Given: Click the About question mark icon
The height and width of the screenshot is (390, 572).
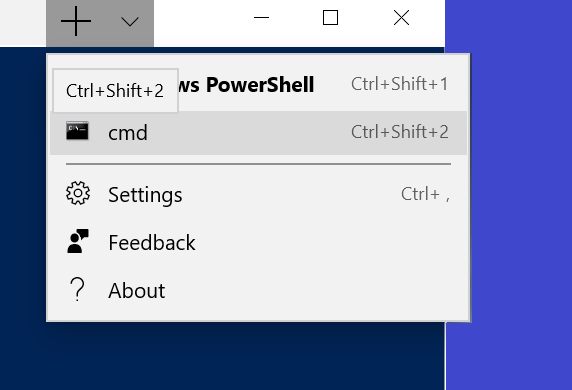Looking at the screenshot, I should pyautogui.click(x=77, y=289).
